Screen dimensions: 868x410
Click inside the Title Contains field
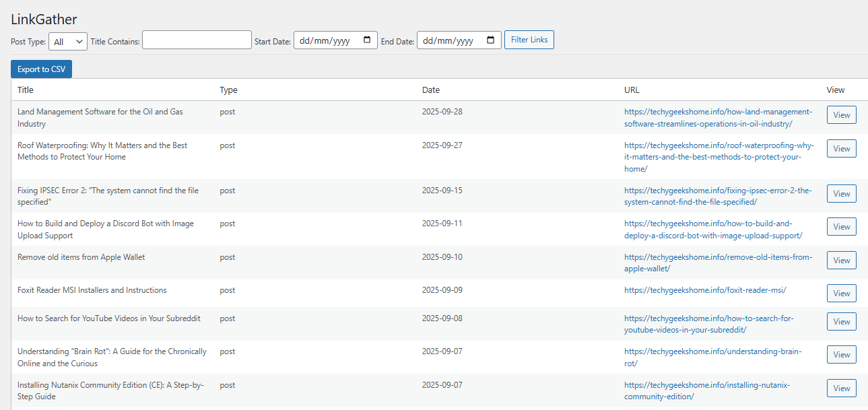pyautogui.click(x=196, y=39)
